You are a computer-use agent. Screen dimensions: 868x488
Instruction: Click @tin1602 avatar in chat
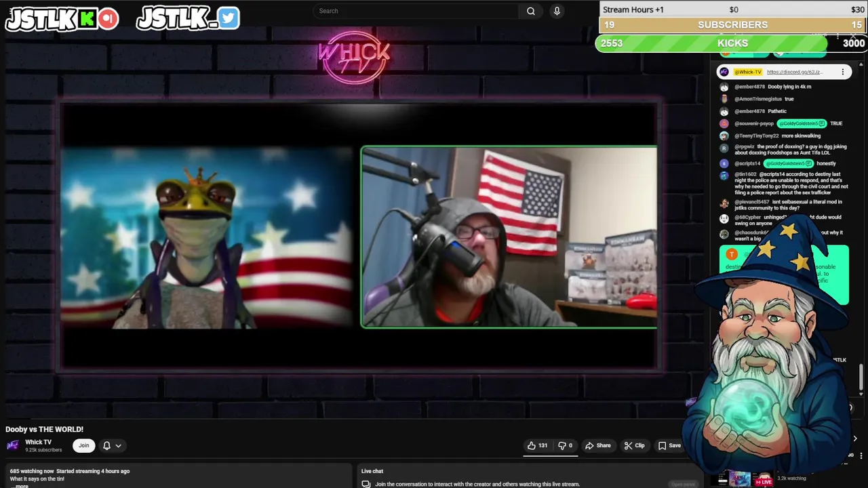[724, 176]
